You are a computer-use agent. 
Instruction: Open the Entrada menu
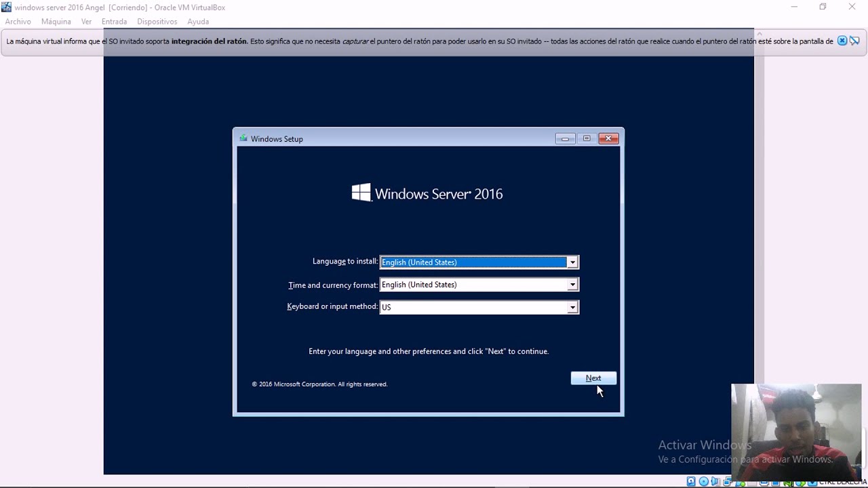[x=114, y=22]
